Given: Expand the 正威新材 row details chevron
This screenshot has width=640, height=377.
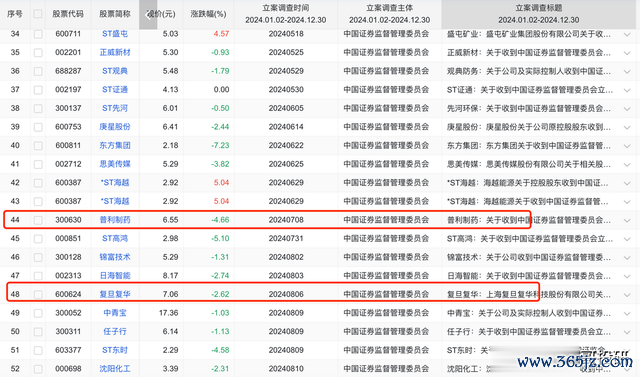Looking at the screenshot, I should 627,53.
